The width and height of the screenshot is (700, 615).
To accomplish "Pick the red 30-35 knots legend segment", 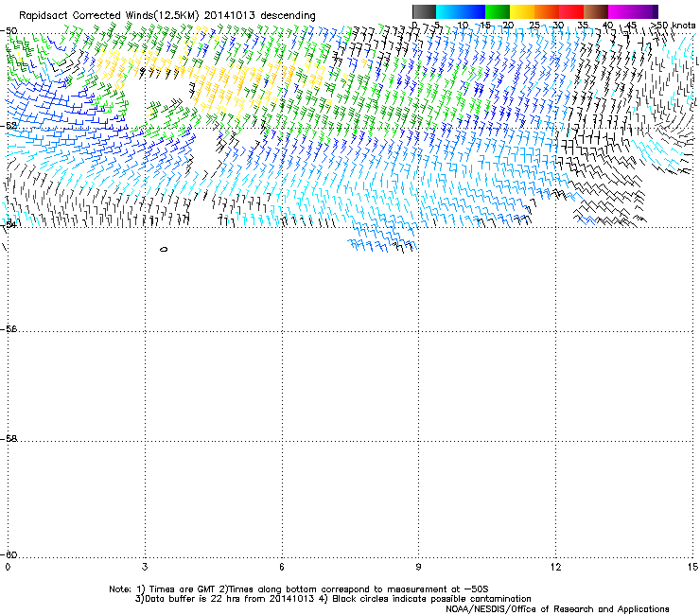I will (571, 11).
